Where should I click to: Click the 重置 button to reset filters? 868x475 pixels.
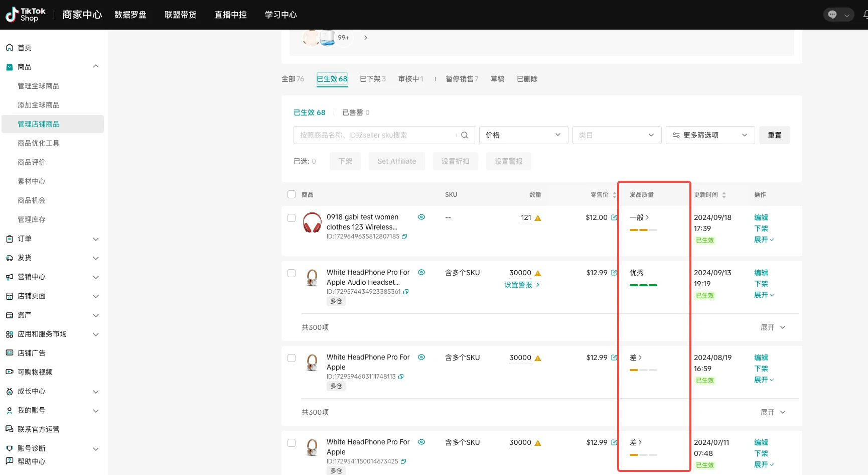pyautogui.click(x=774, y=135)
